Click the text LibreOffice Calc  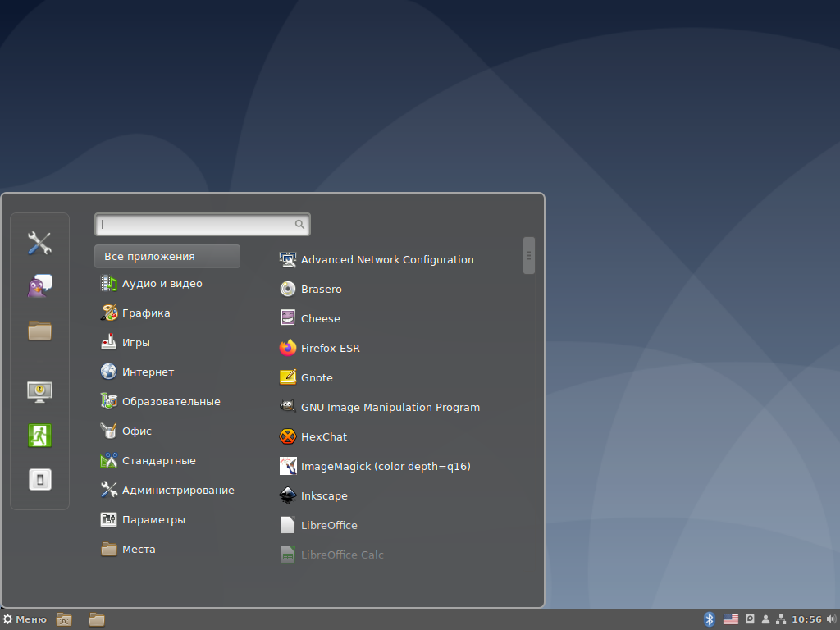(342, 555)
